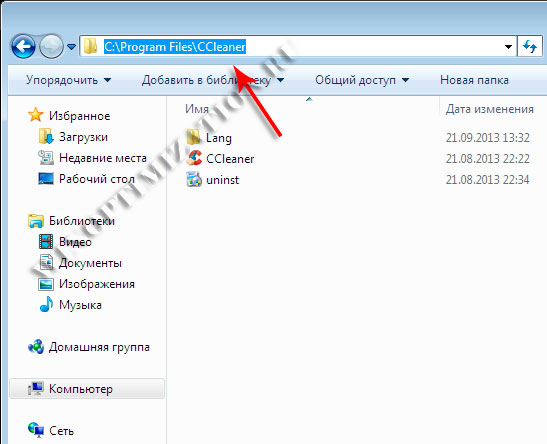Click the Документы library icon

point(46,263)
